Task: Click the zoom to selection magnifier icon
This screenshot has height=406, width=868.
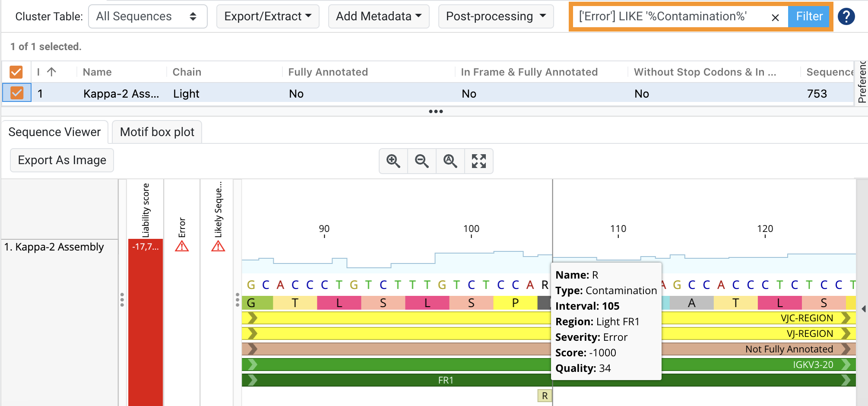Action: click(x=450, y=161)
